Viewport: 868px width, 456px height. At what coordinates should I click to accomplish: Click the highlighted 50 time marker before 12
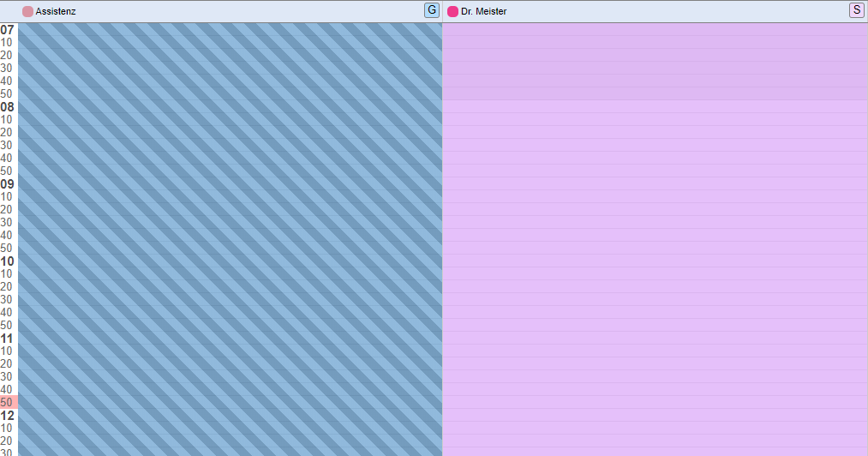[9, 402]
